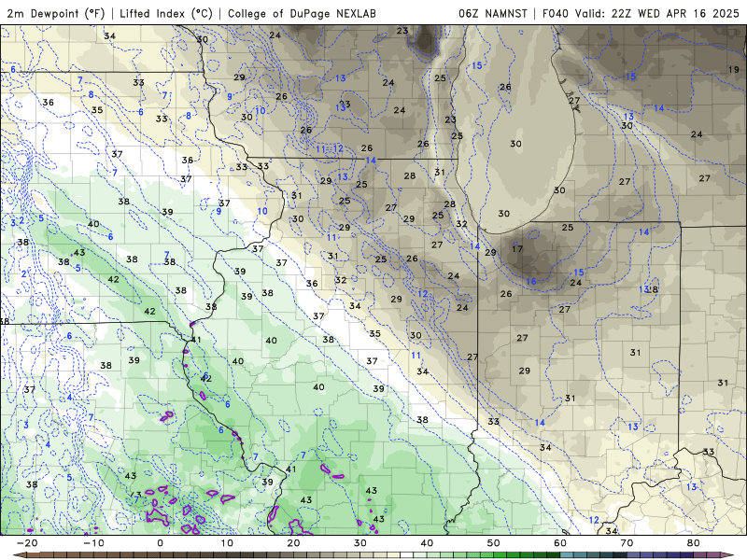Click the right arrow end of color scale
Screen dimensions: 747x560
[728, 555]
